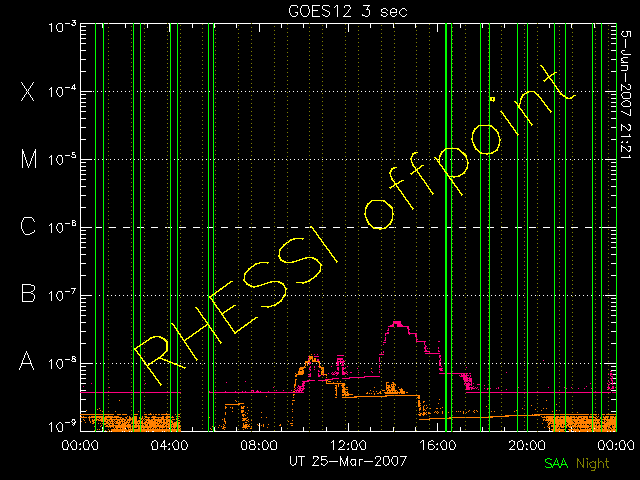Click the 10^-4 y-axis tick label
640x480 pixels.
point(62,91)
